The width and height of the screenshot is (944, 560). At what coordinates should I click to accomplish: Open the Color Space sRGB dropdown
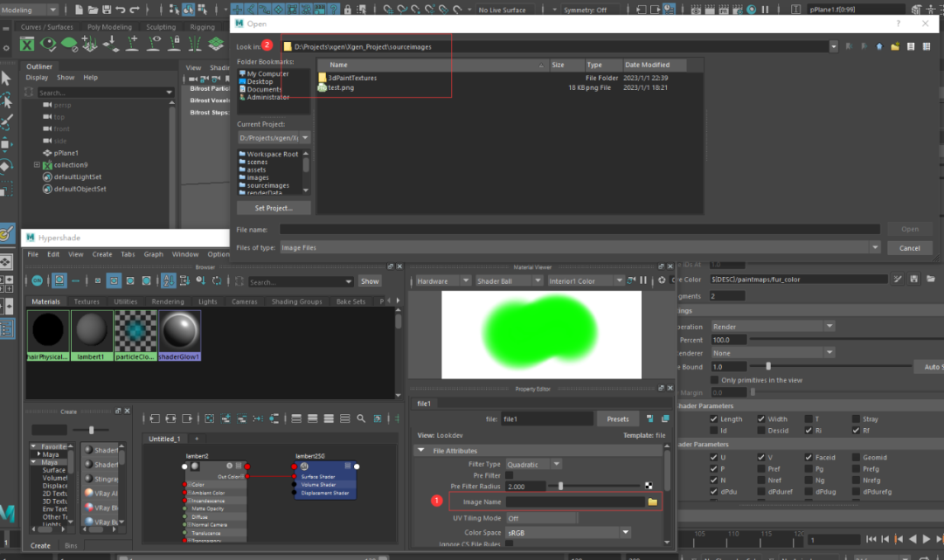click(x=568, y=532)
